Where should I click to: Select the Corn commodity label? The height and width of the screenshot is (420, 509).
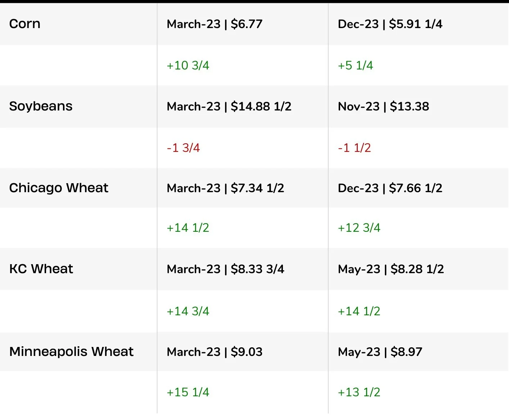tap(25, 24)
